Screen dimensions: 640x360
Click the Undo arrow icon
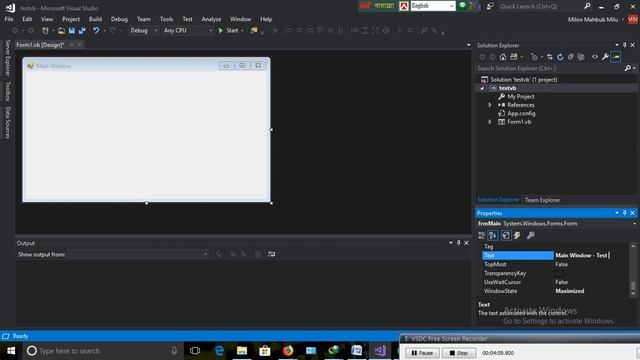pyautogui.click(x=96, y=31)
